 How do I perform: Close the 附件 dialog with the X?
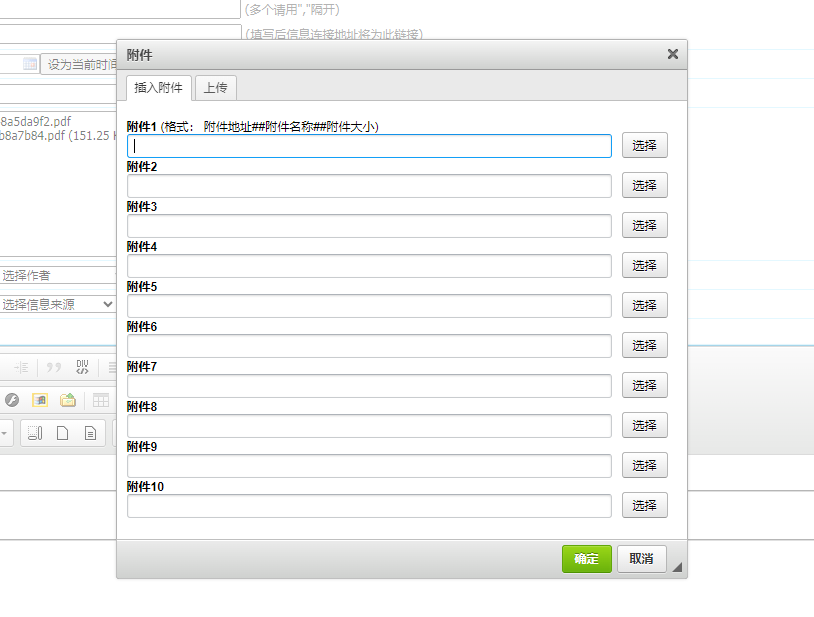pyautogui.click(x=673, y=54)
